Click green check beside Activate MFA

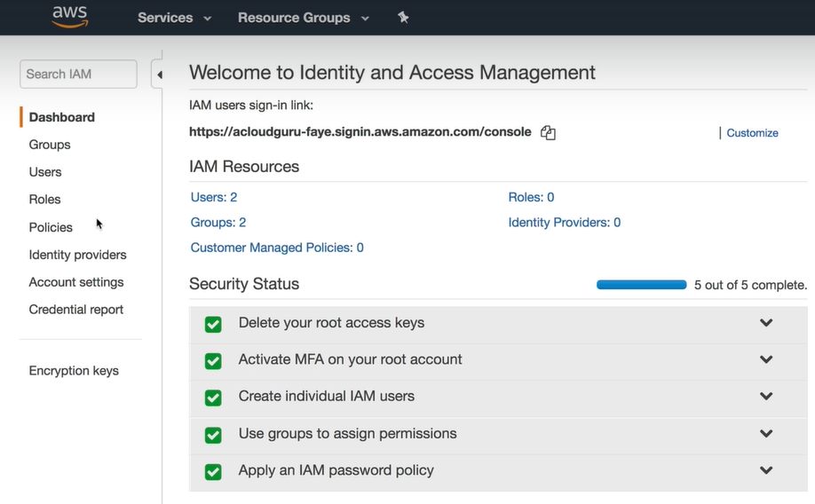pyautogui.click(x=213, y=360)
